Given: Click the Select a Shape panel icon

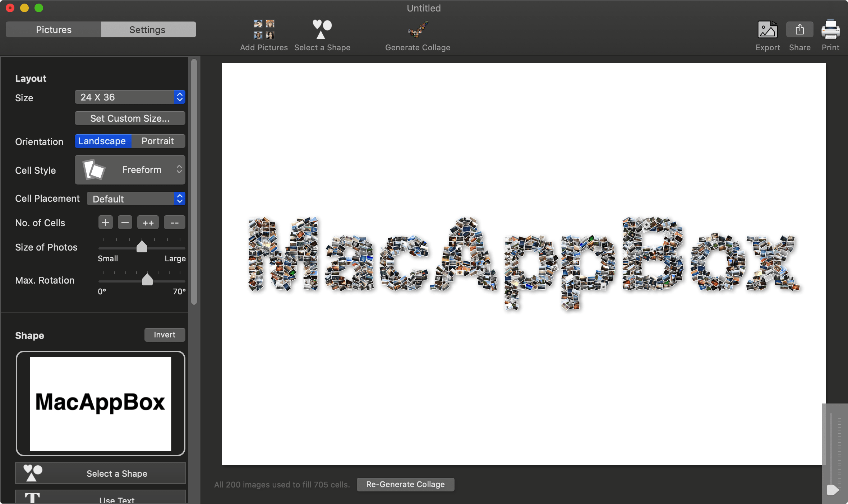Looking at the screenshot, I should pos(31,473).
